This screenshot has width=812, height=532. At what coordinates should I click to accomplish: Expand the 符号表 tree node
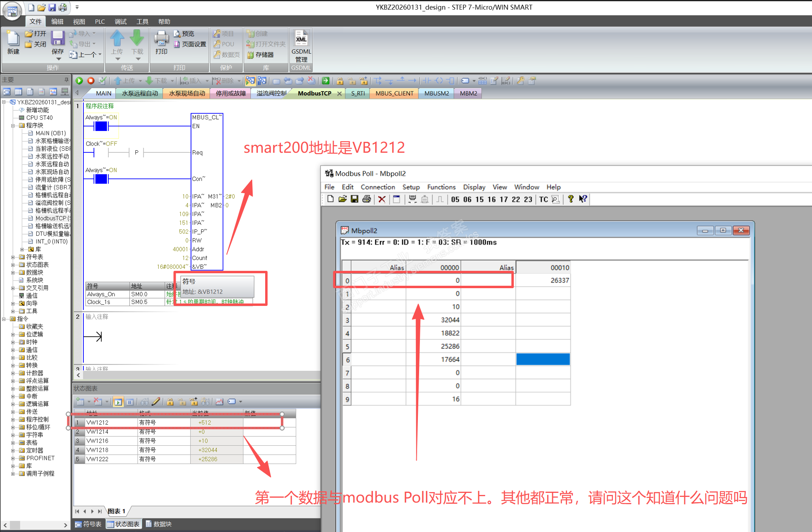[x=13, y=257]
